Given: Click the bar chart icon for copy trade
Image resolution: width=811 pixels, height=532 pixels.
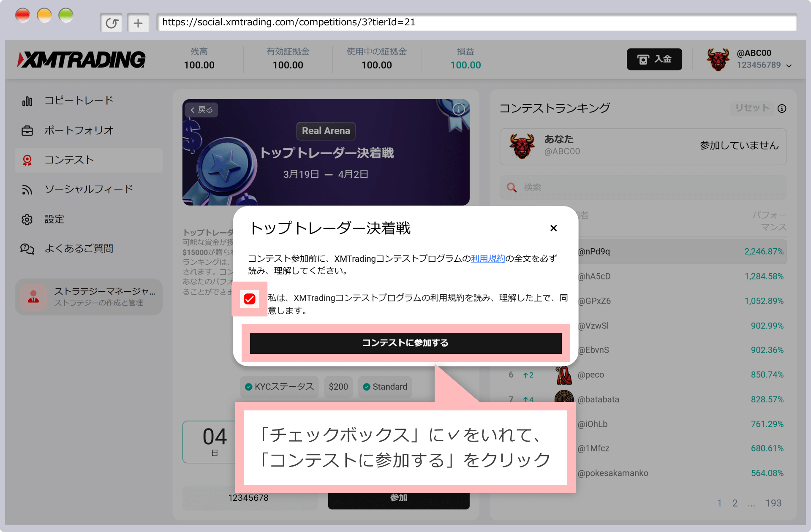Looking at the screenshot, I should pyautogui.click(x=27, y=101).
